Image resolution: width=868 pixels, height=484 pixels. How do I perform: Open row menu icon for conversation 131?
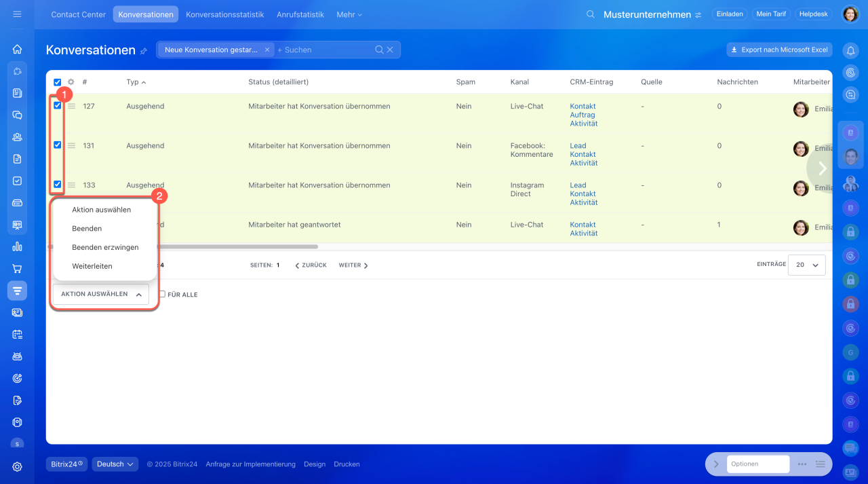71,145
